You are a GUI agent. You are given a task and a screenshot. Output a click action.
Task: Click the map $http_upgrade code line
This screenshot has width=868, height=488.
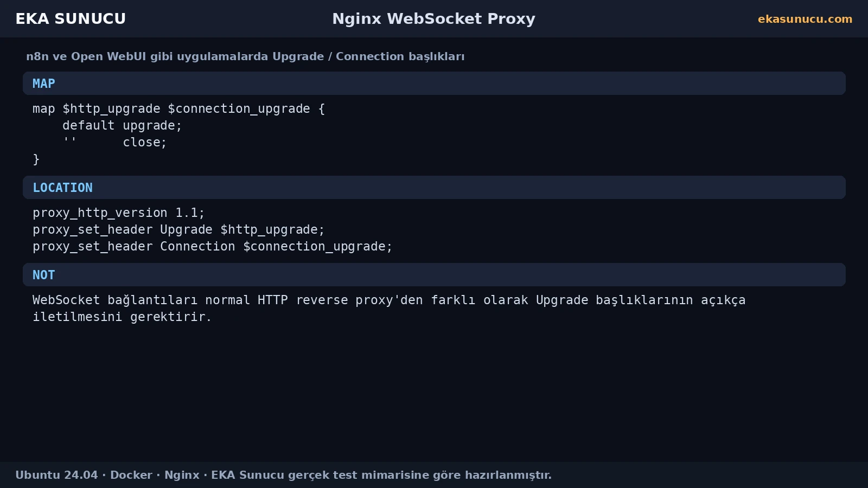pyautogui.click(x=178, y=109)
